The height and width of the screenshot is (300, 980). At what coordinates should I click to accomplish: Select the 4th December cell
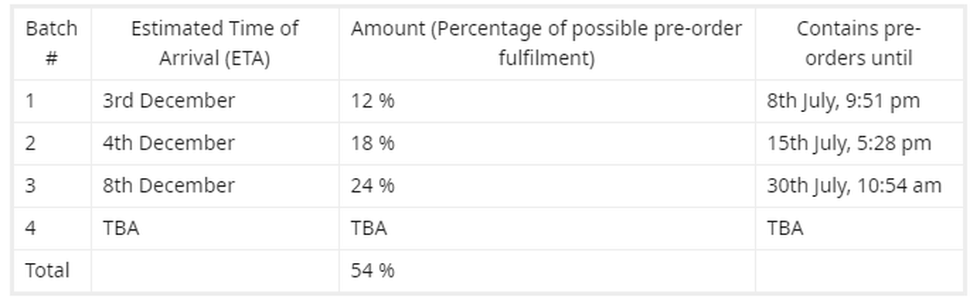pyautogui.click(x=215, y=143)
